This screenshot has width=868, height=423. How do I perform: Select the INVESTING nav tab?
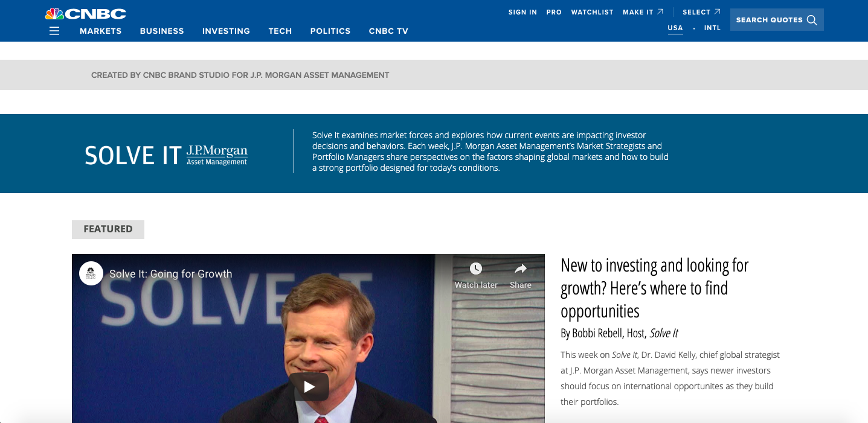point(226,31)
